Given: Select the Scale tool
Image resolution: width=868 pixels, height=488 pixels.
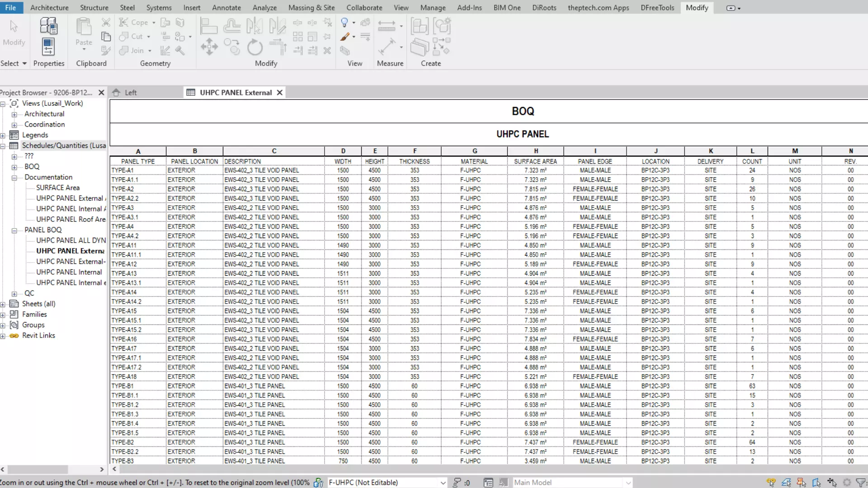Looking at the screenshot, I should pyautogui.click(x=312, y=37).
